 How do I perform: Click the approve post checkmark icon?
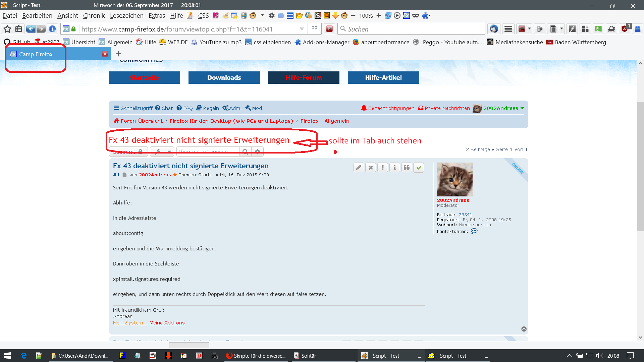[419, 168]
